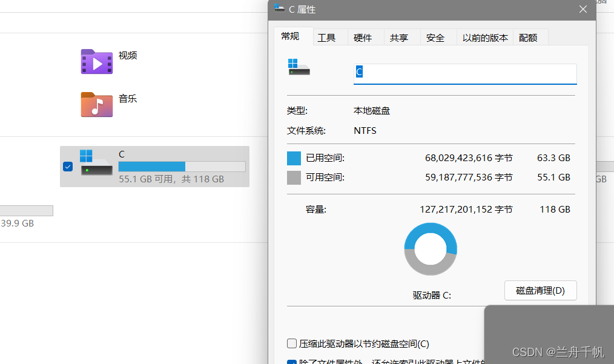The width and height of the screenshot is (614, 364).
Task: Click the 39.9 GB text in Explorer
Action: point(17,223)
